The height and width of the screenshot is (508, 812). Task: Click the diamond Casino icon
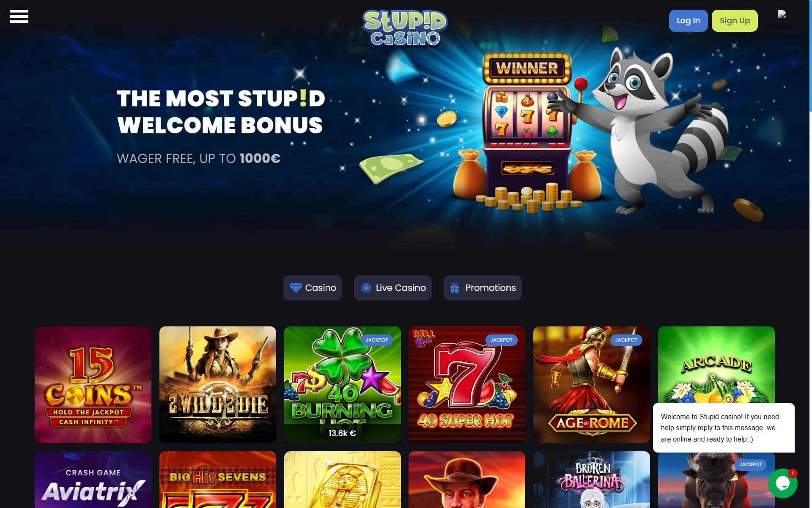click(x=296, y=288)
